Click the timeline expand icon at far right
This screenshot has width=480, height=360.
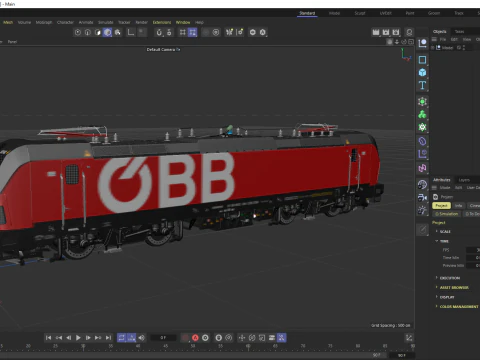pos(409,338)
